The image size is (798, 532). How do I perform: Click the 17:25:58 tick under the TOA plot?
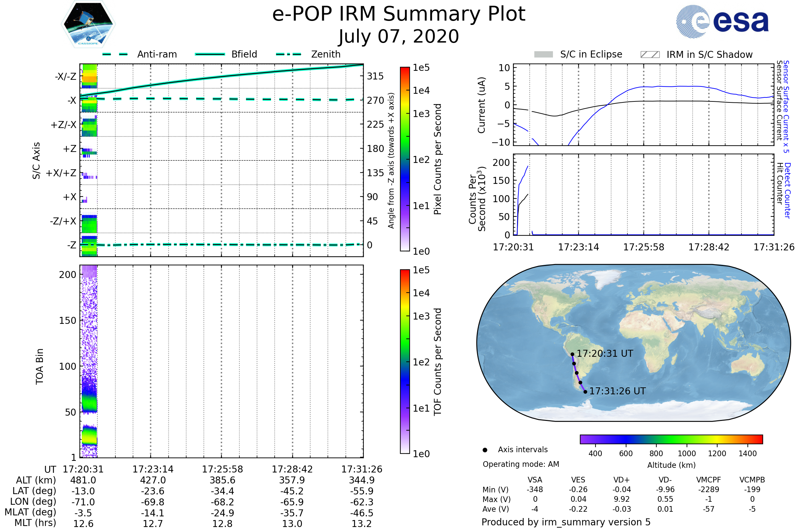222,469
